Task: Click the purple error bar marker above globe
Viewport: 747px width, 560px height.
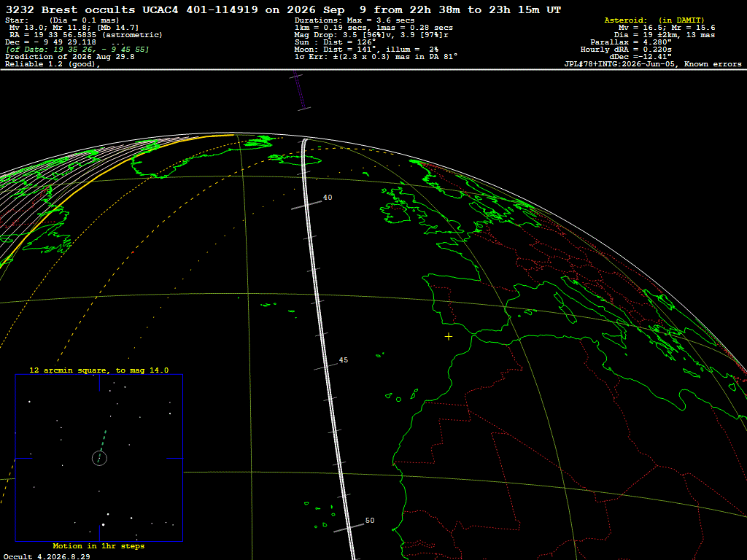Action: pyautogui.click(x=301, y=91)
